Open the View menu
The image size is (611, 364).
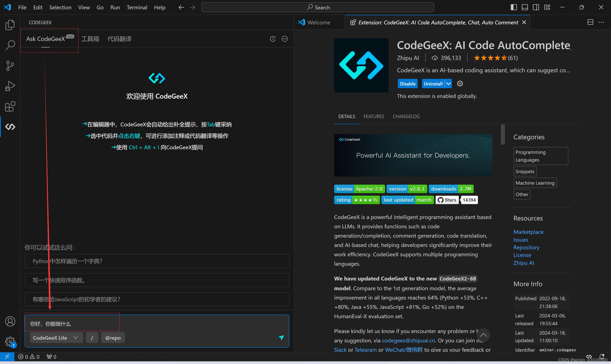[x=84, y=7]
